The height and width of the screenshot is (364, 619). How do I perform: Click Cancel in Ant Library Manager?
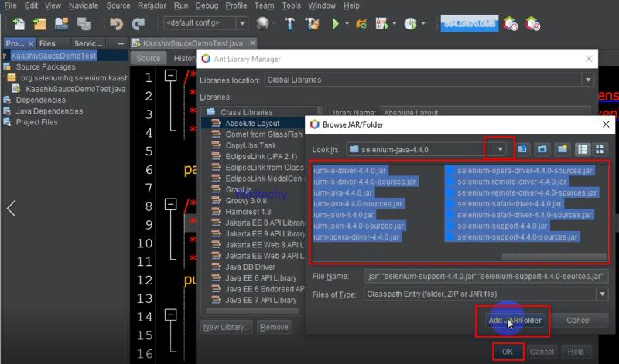(x=541, y=352)
